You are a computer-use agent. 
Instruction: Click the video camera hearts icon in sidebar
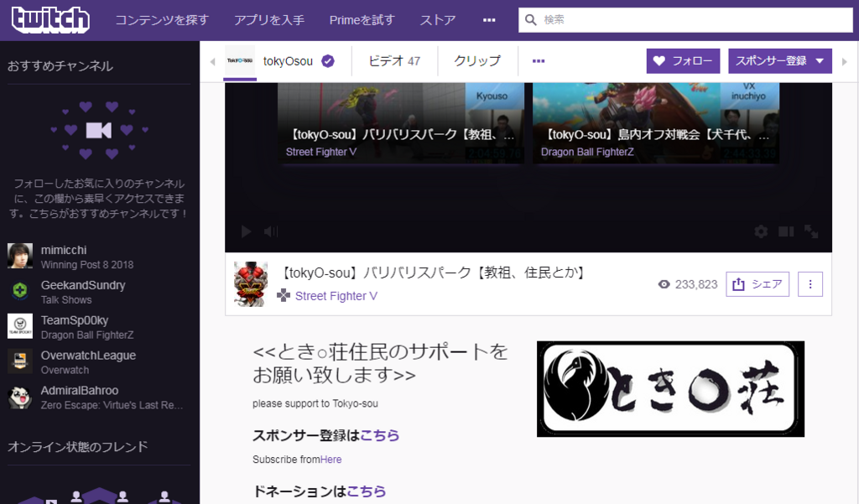(x=99, y=130)
